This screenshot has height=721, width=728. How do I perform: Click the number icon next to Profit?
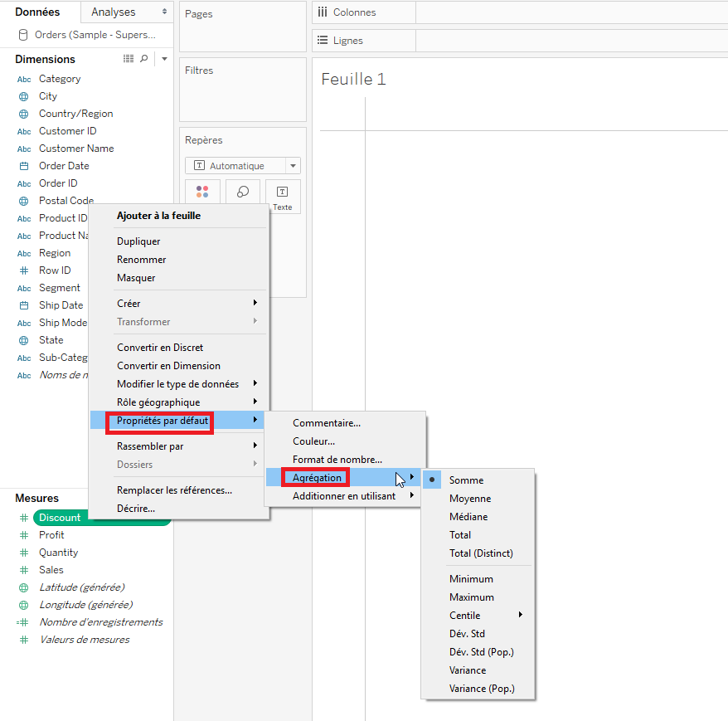click(23, 535)
